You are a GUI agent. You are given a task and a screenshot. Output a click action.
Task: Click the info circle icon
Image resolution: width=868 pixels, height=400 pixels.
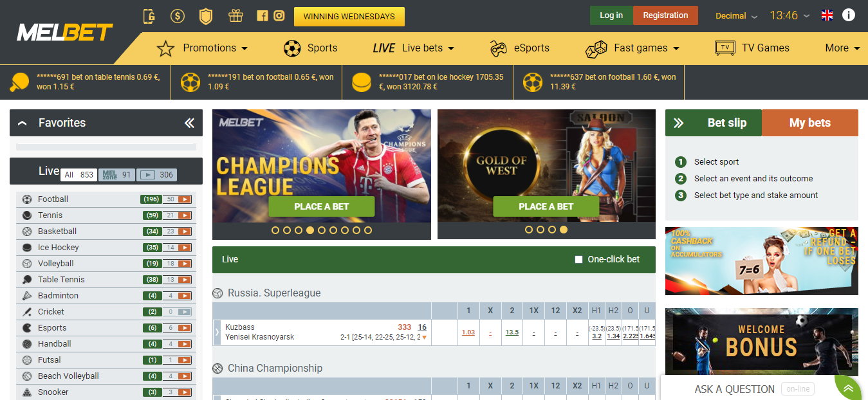(849, 15)
